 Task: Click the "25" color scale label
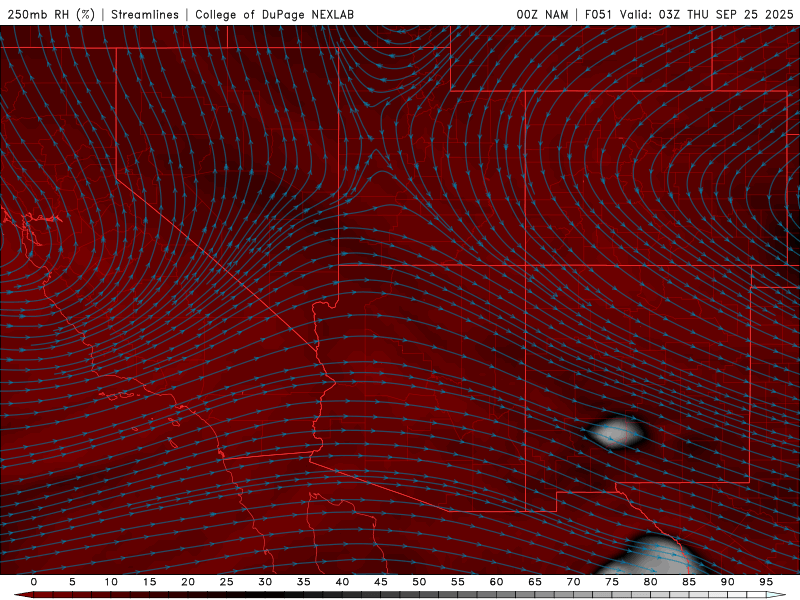(227, 582)
